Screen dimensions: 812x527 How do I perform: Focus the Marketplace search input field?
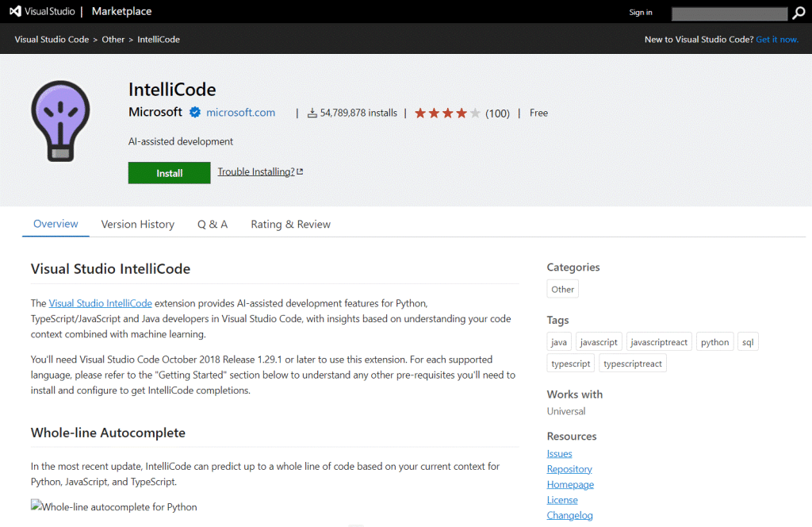730,14
